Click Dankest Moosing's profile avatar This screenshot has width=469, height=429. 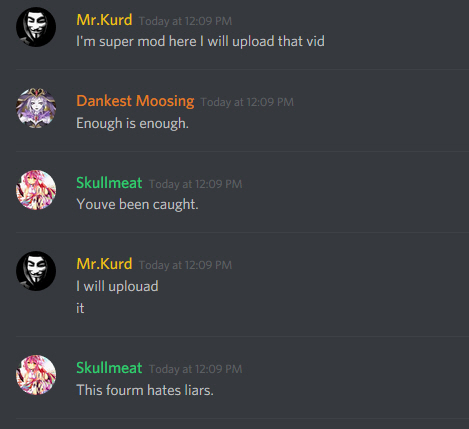(36, 108)
